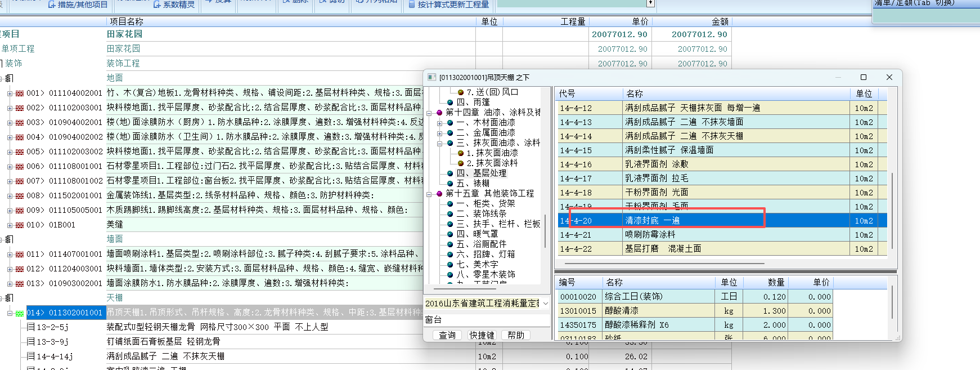The image size is (980, 370).
Task: Select tree item 二、装饰线条
Action: 481,214
